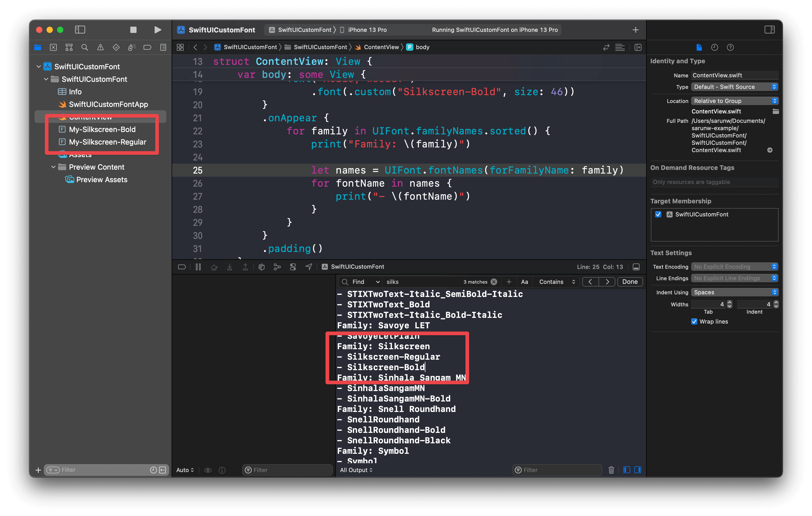Open the Source Control navigator
The width and height of the screenshot is (812, 516).
tap(53, 47)
